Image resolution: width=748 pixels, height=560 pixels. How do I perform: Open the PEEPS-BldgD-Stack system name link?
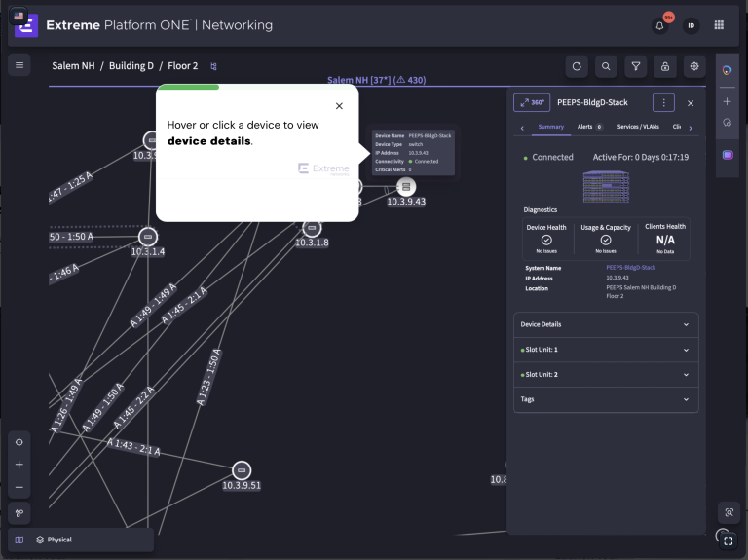(x=631, y=268)
